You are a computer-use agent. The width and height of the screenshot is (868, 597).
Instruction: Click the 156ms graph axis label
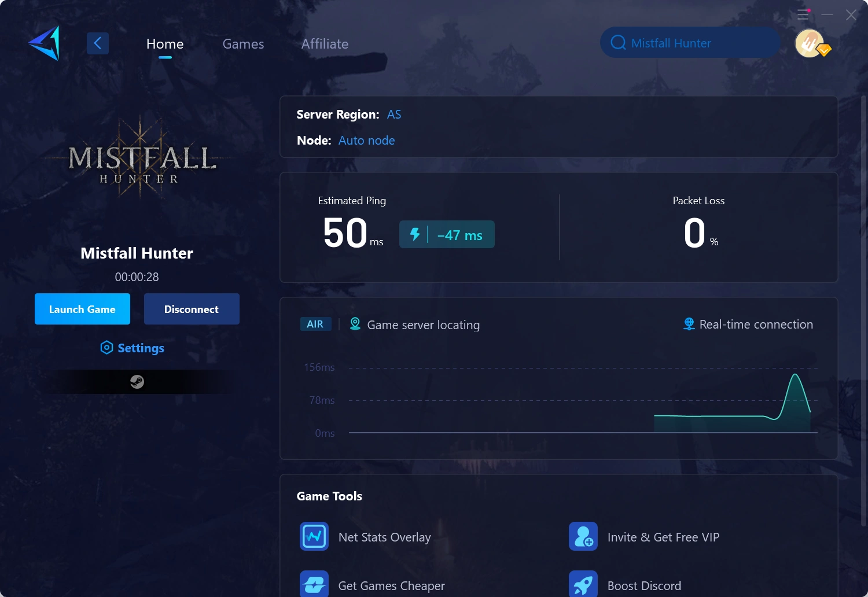[x=319, y=367]
